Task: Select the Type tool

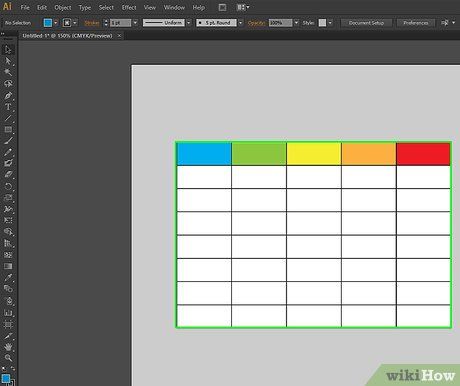Action: click(8, 107)
